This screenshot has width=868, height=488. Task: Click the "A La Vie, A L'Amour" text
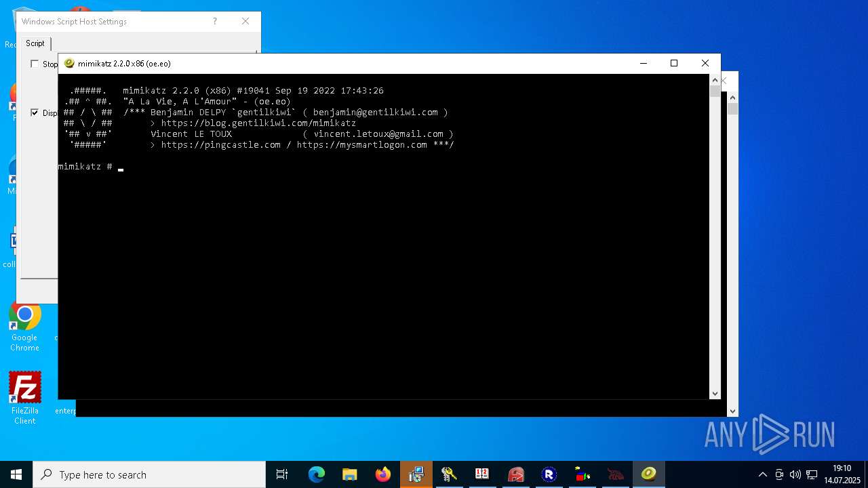180,102
